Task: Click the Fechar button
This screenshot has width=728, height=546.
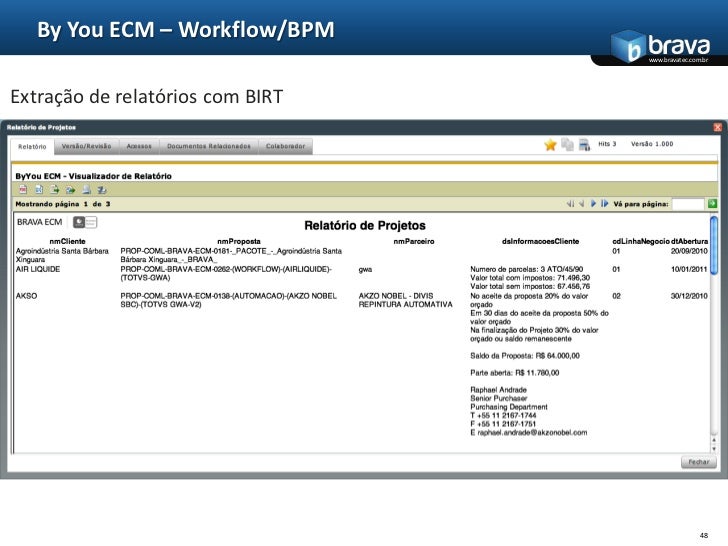Action: (699, 462)
